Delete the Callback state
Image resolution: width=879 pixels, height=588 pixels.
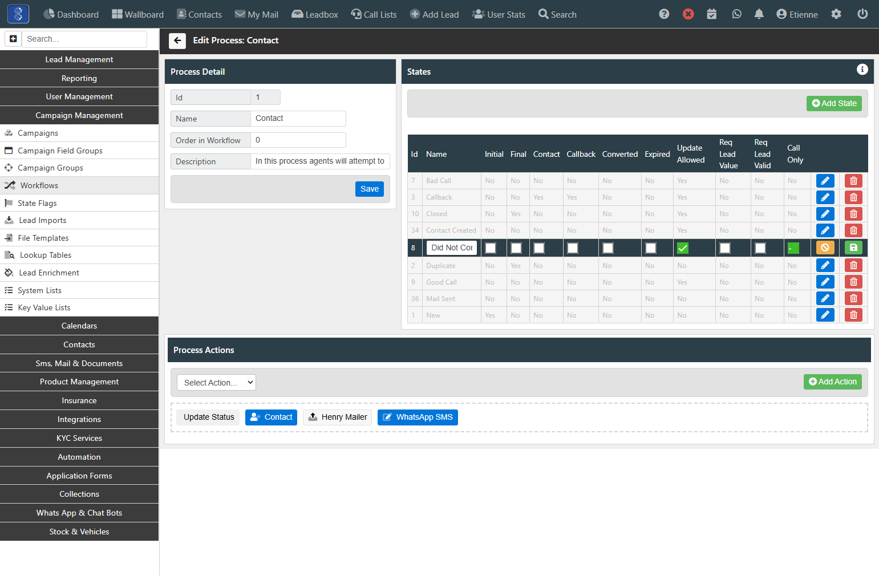click(853, 197)
